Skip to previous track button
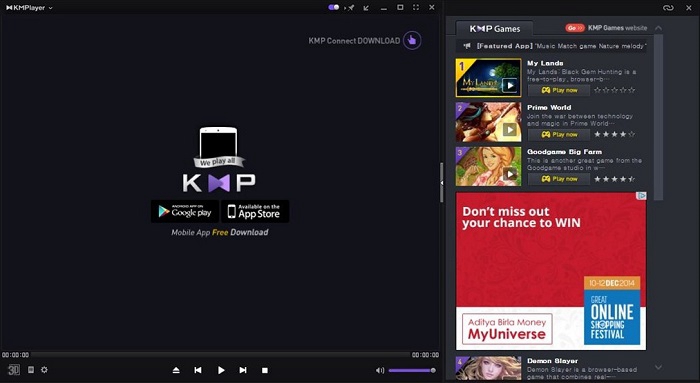Image resolution: width=700 pixels, height=383 pixels. tap(198, 370)
